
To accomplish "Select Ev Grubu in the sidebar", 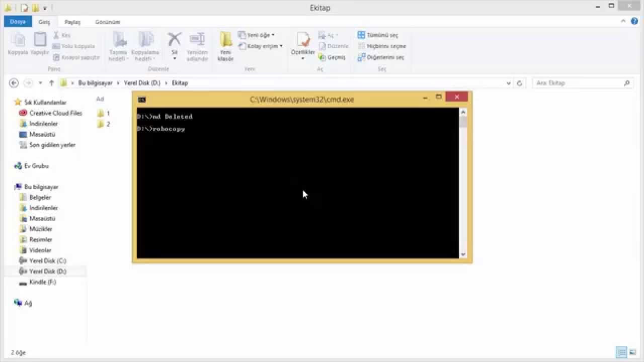I will [x=31, y=166].
